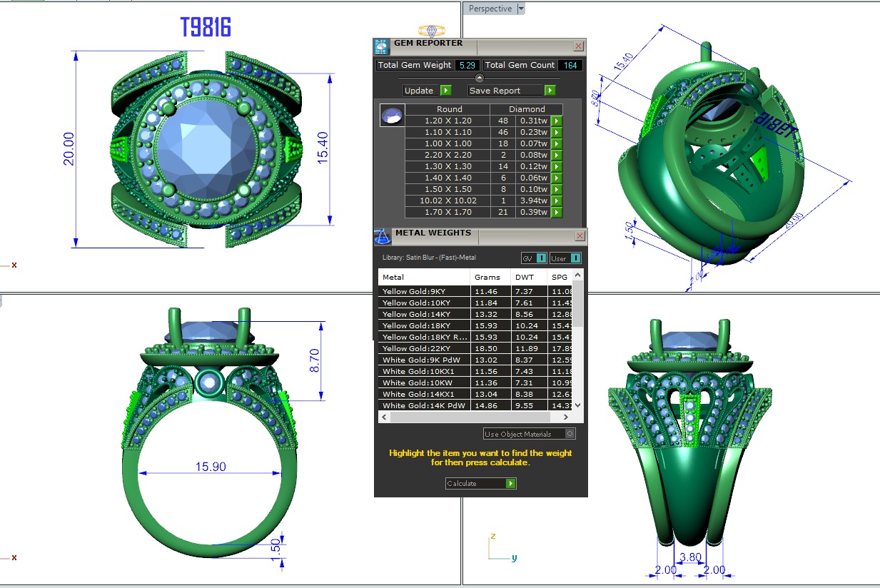Open the Perspective viewport dropdown arrow

[521, 9]
